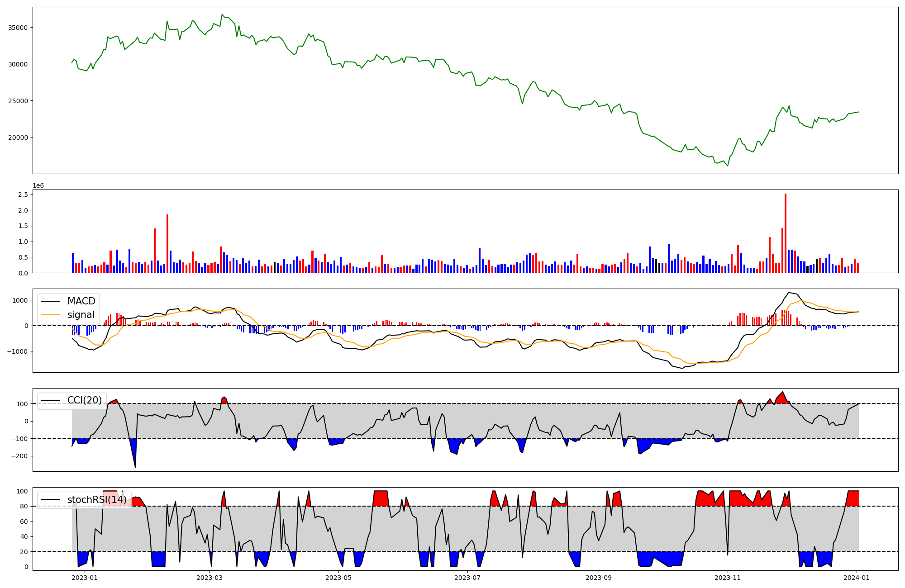Click the tallest red volume bar

(786, 233)
